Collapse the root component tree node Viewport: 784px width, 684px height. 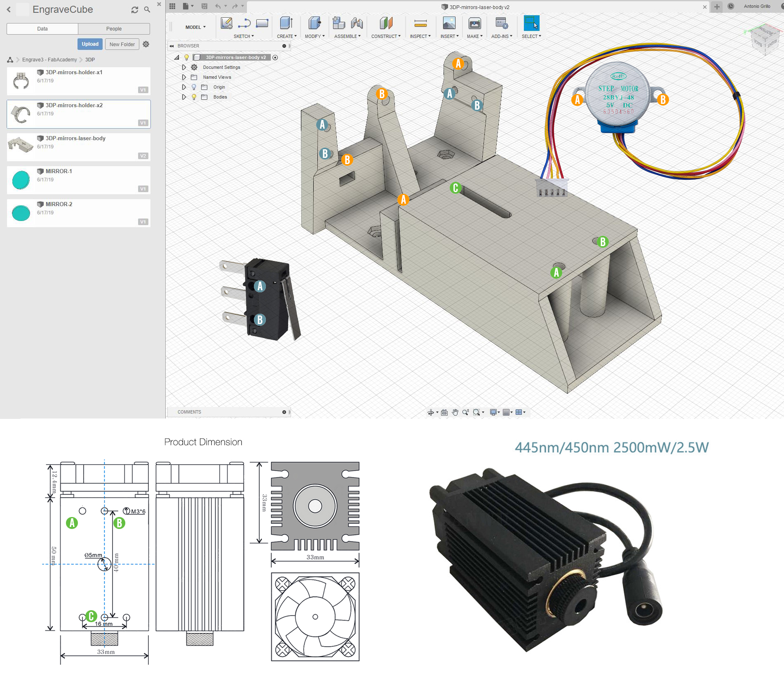[177, 57]
